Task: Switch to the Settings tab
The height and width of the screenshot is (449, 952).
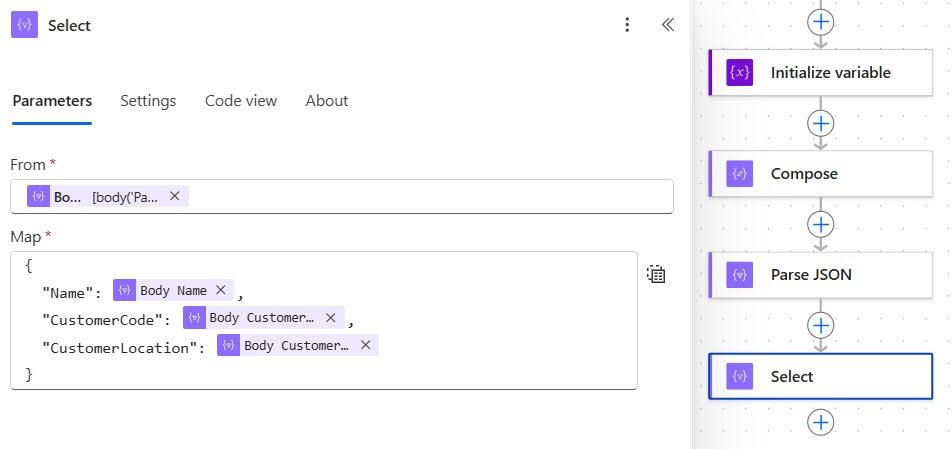Action: pyautogui.click(x=148, y=101)
